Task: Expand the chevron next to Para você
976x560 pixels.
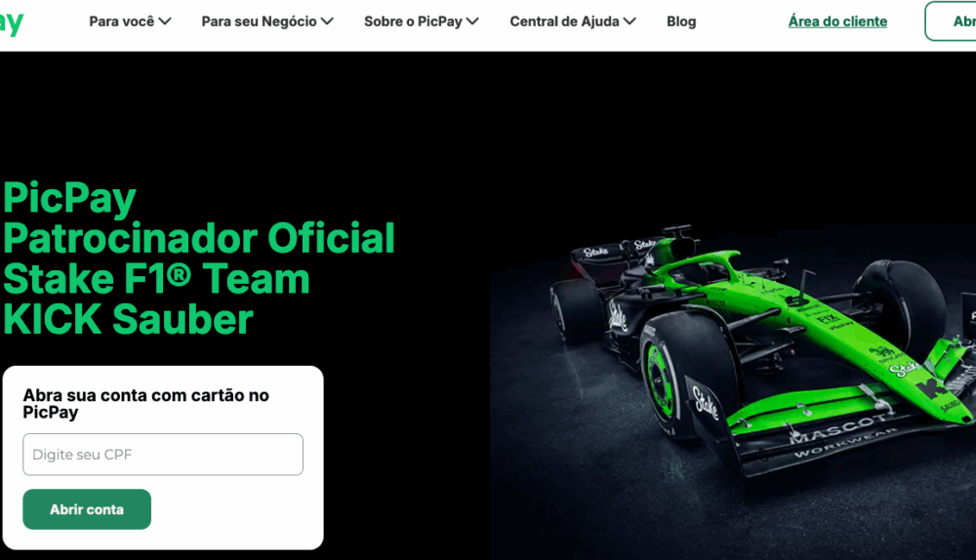Action: 165,21
